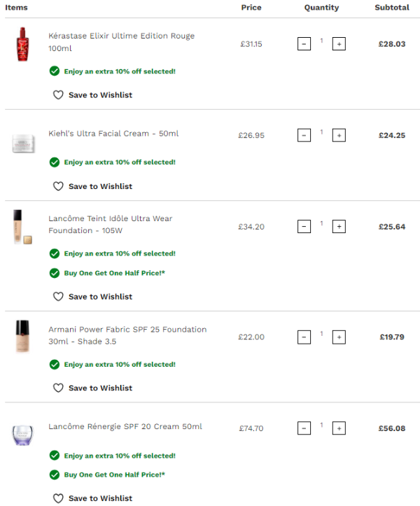This screenshot has width=420, height=506.
Task: Decrease Armani Power Fabric foundation quantity
Action: pos(304,337)
